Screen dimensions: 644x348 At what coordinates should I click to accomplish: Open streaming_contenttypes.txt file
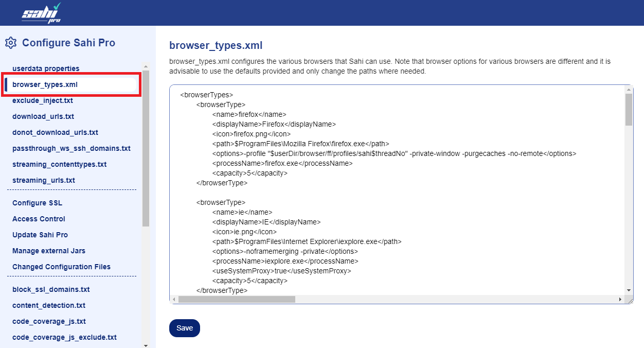(59, 164)
